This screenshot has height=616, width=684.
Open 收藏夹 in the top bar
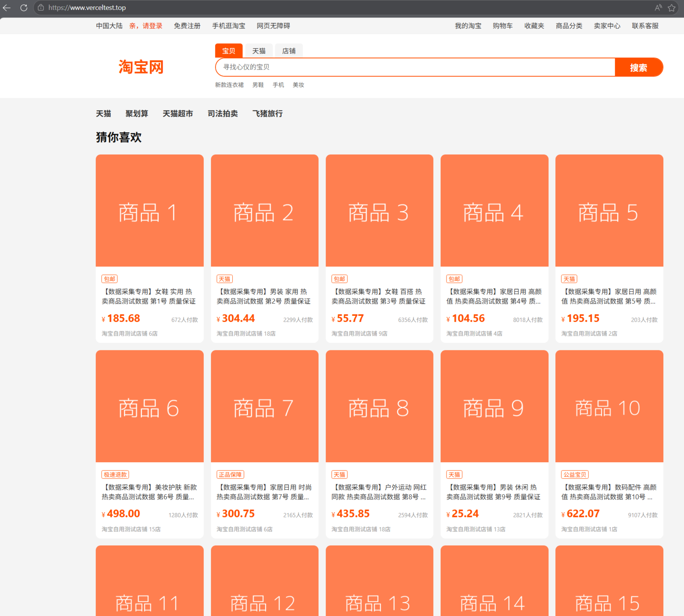point(534,26)
